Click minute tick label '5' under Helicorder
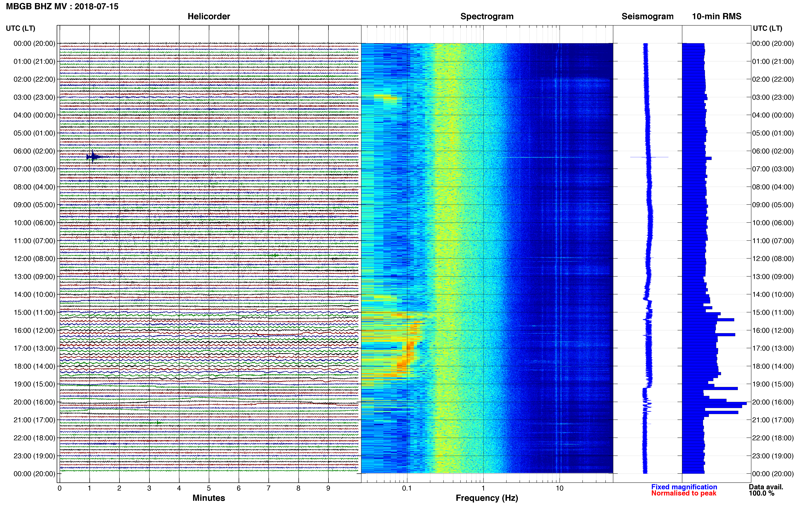The width and height of the screenshot is (812, 508). point(209,488)
